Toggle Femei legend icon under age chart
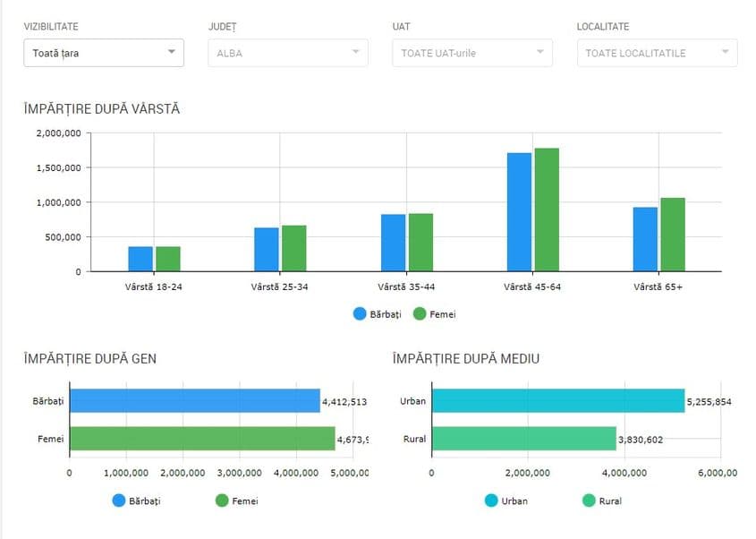 [419, 314]
